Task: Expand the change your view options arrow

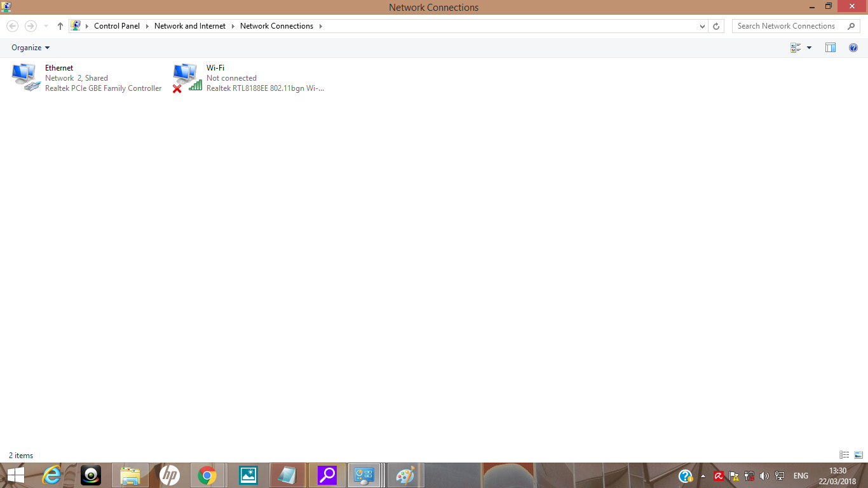Action: [x=809, y=48]
